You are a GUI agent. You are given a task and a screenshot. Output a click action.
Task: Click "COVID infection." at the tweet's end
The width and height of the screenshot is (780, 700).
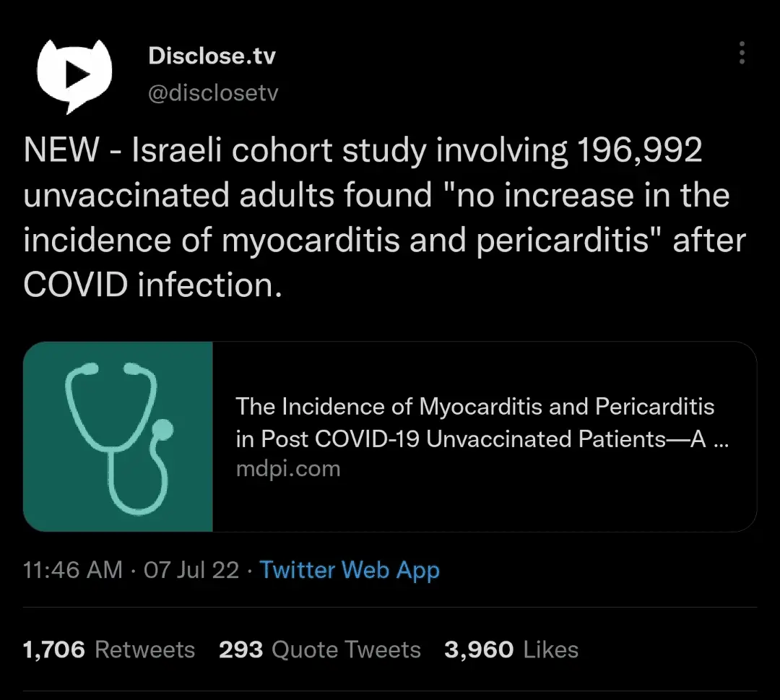(152, 286)
